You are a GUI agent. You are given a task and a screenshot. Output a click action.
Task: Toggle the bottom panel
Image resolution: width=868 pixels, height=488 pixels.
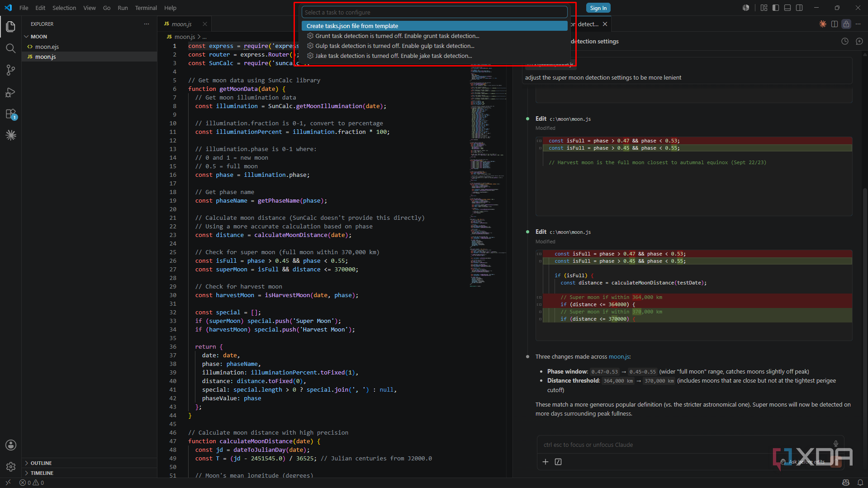click(x=787, y=8)
